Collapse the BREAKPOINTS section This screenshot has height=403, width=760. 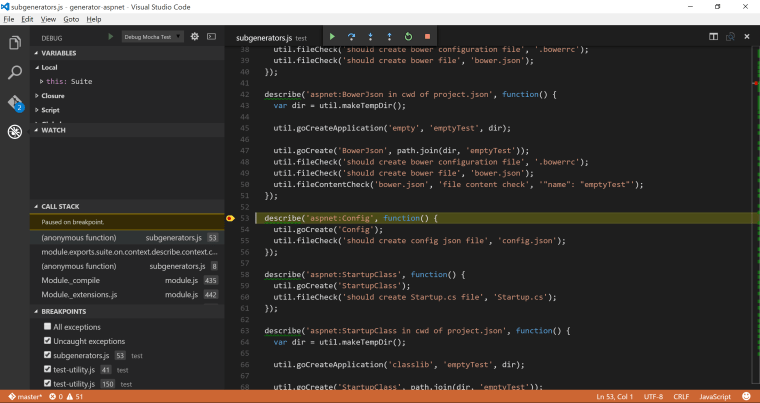click(x=127, y=311)
